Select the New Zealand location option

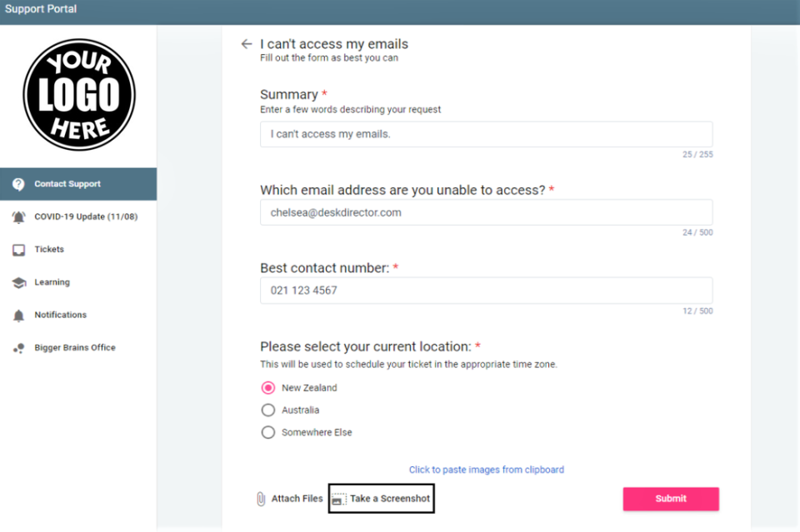tap(267, 387)
